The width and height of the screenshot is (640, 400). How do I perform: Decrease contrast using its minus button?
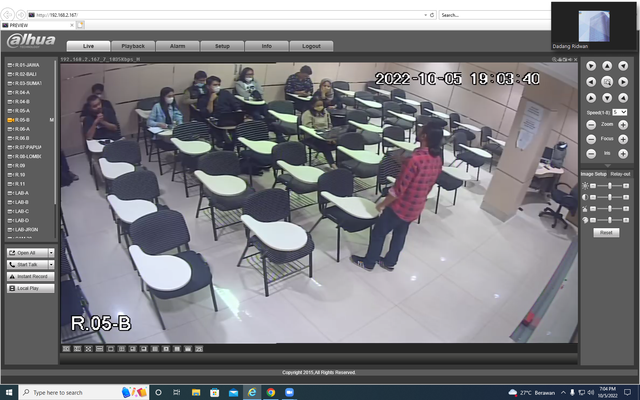(593, 197)
